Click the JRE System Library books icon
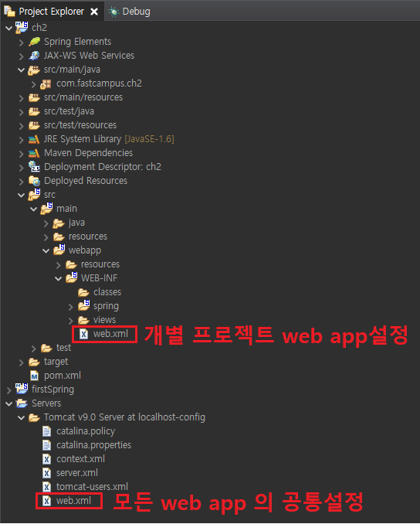The width and height of the screenshot is (420, 524). [34, 139]
